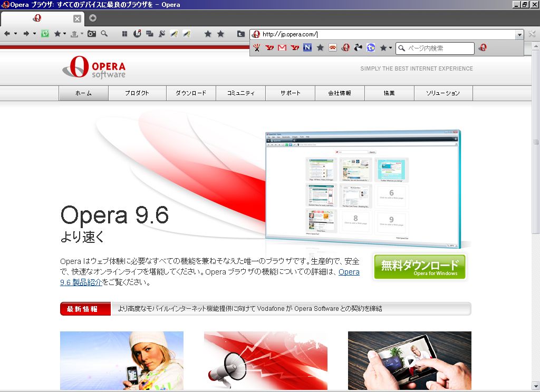
Task: Click the Opera software logo
Action: (x=94, y=67)
